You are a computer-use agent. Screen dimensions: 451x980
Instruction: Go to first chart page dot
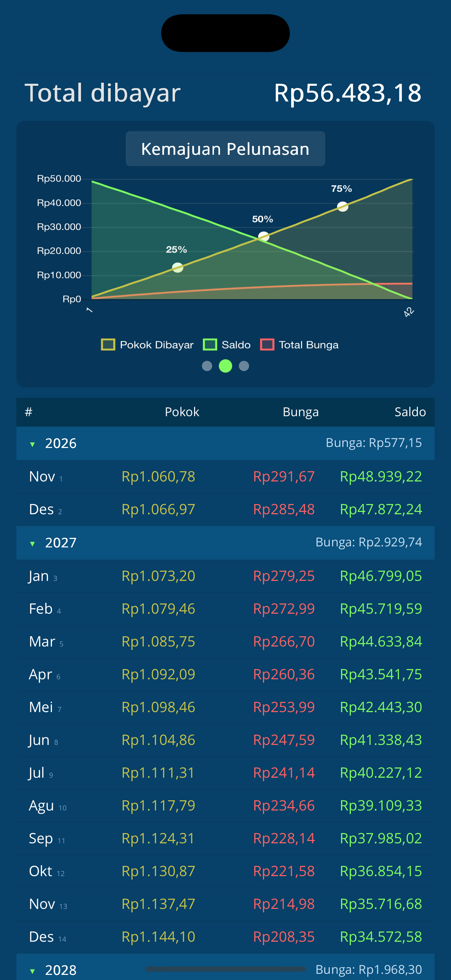tap(207, 366)
